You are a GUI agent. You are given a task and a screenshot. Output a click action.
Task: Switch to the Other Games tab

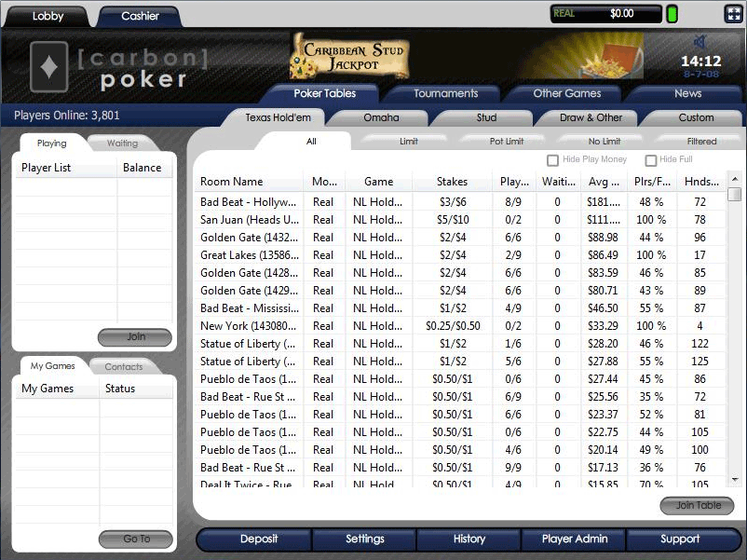click(x=567, y=93)
